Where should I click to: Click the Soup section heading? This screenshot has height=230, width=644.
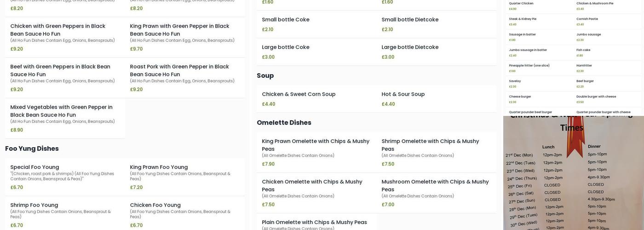click(x=265, y=75)
